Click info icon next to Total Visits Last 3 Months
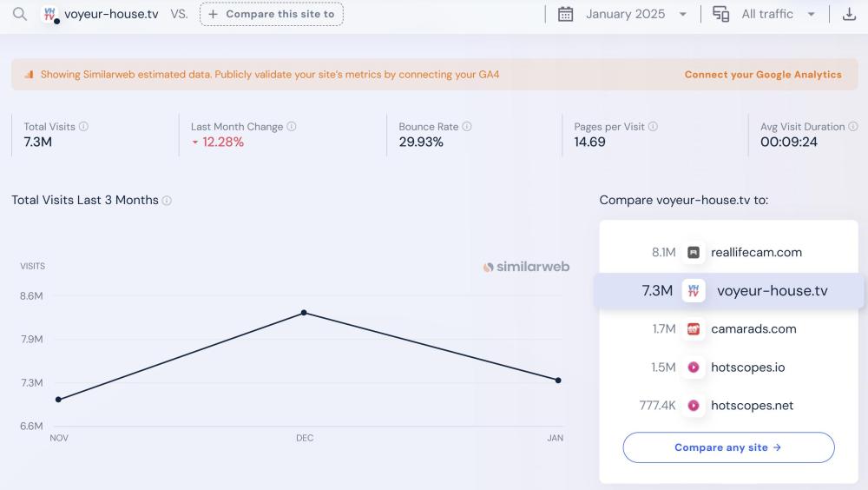The width and height of the screenshot is (868, 490). [167, 201]
